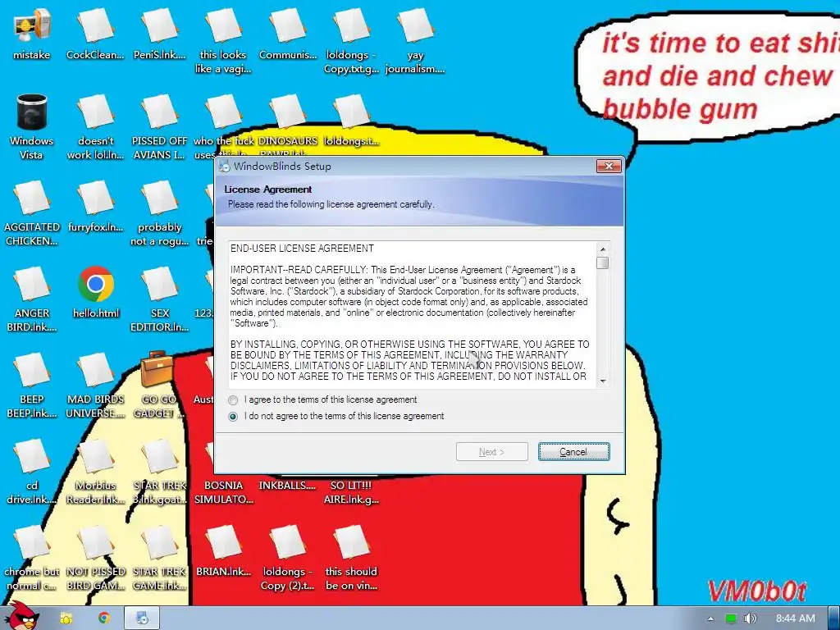Open the Angry Bird start button
Screen dimensions: 840x630
(21, 615)
